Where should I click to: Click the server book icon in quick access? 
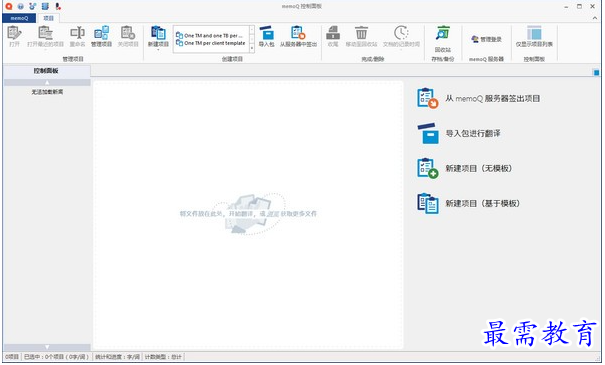(46, 6)
